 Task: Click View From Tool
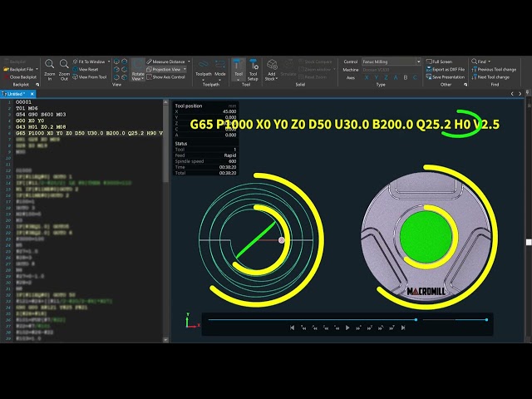90,77
